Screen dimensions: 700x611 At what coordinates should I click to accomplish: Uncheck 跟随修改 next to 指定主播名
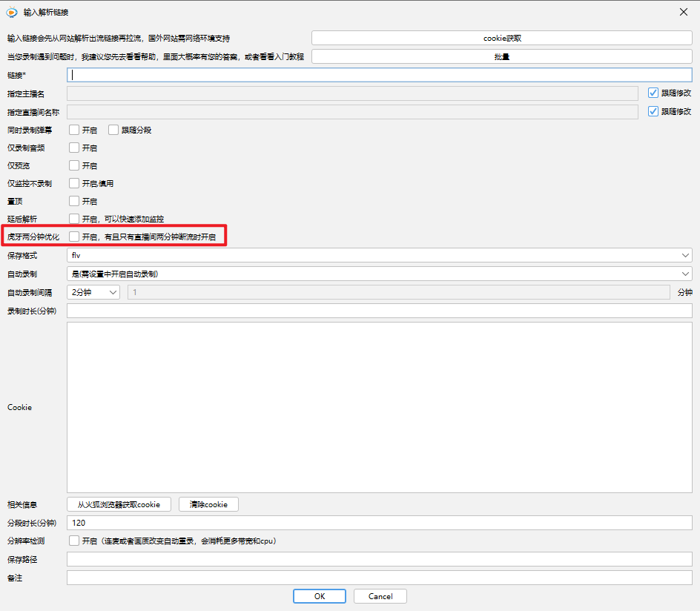point(653,93)
